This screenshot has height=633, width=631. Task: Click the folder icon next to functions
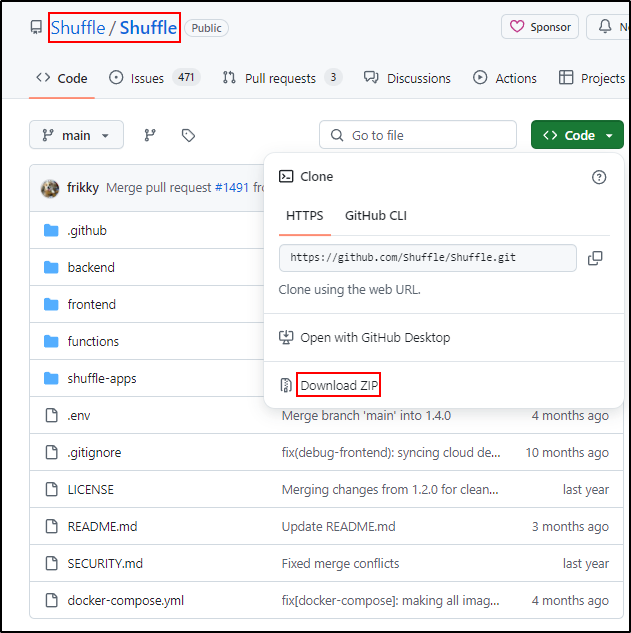click(51, 342)
